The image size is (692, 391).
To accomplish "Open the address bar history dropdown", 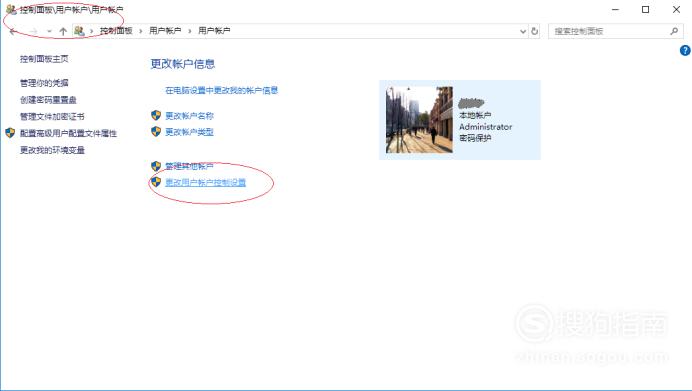I will coord(523,31).
